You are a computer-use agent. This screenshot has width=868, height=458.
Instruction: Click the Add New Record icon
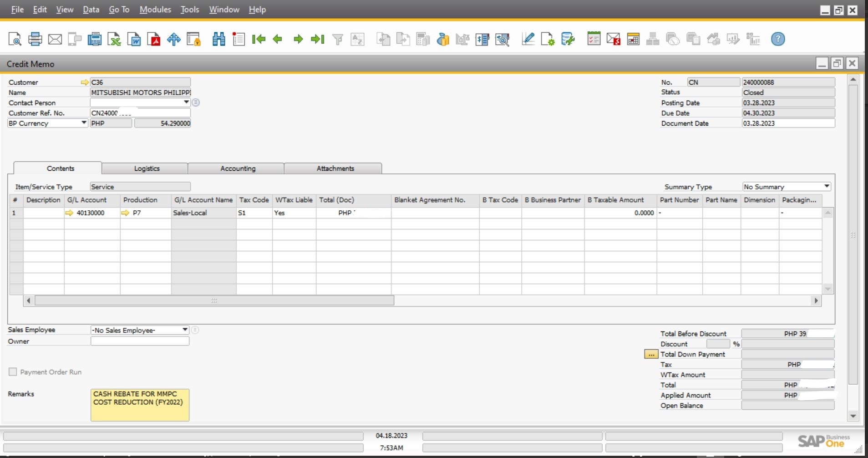point(239,39)
